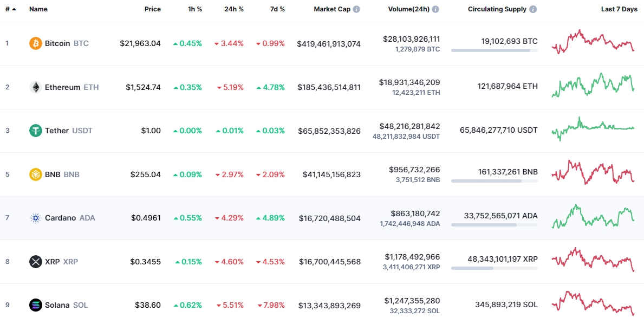This screenshot has width=644, height=324.
Task: Click the XRP coin logo
Action: pos(36,262)
